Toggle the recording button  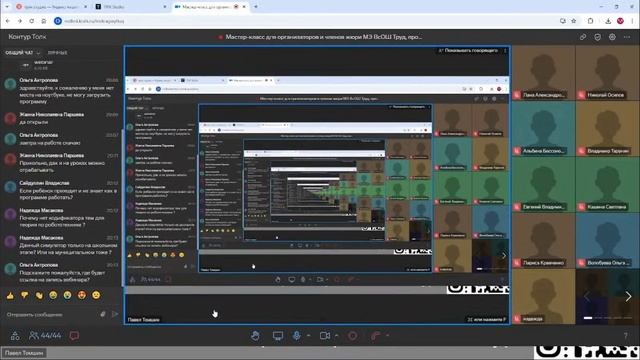352,336
